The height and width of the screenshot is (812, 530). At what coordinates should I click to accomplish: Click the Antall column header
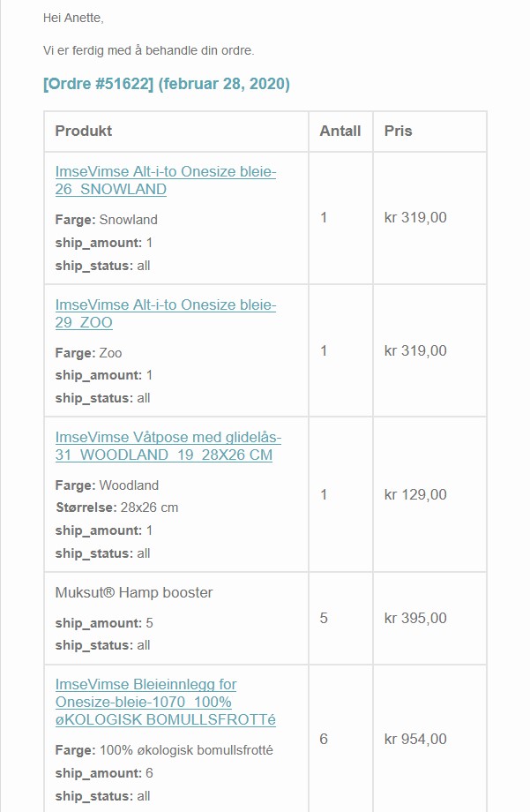[x=340, y=131]
